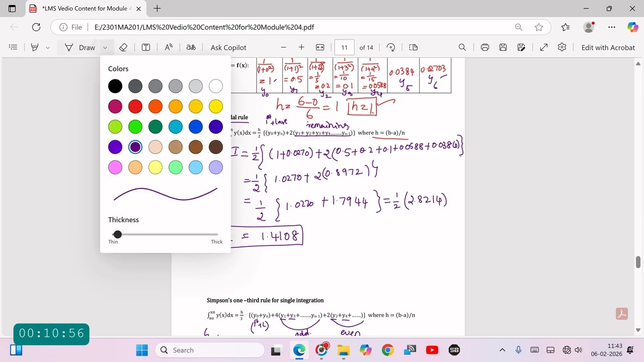
Task: Click the page number field showing 11
Action: click(x=344, y=47)
